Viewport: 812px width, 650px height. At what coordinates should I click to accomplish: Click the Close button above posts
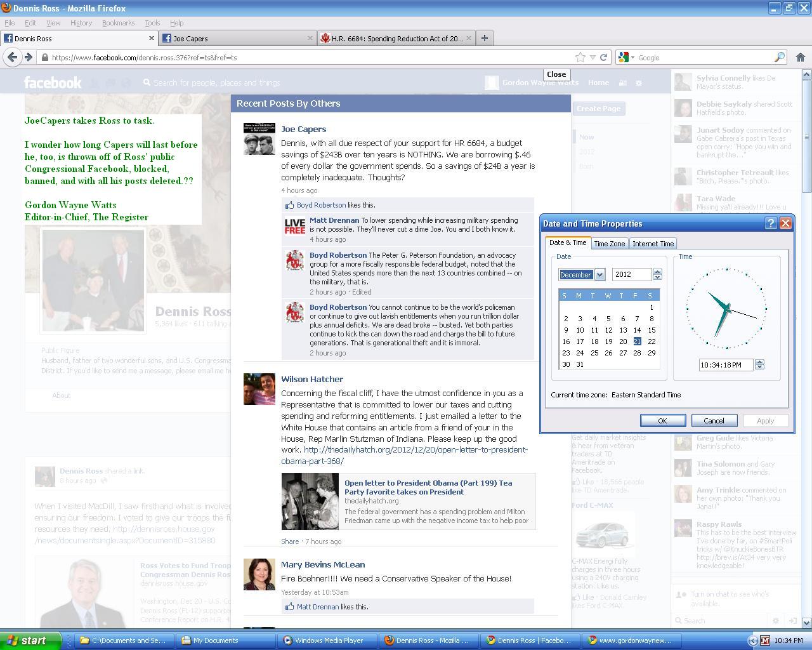coord(556,74)
